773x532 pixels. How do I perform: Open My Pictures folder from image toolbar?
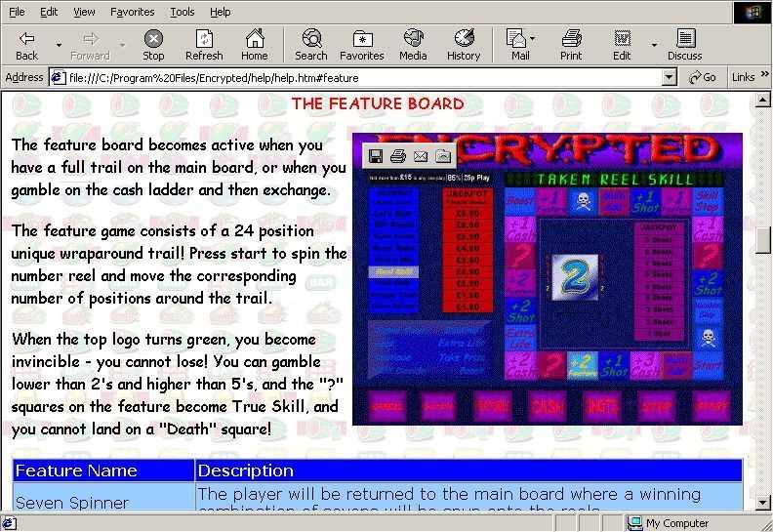(442, 156)
